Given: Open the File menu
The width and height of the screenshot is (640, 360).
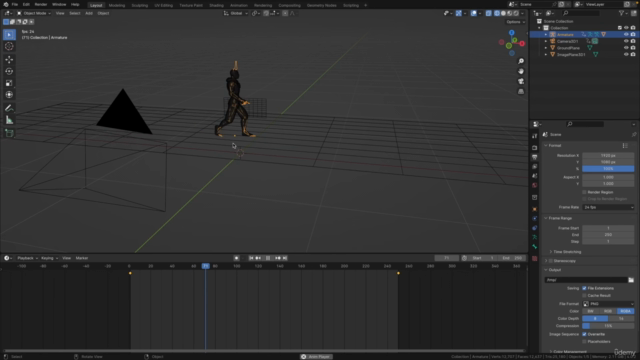Looking at the screenshot, I should pos(15,4).
